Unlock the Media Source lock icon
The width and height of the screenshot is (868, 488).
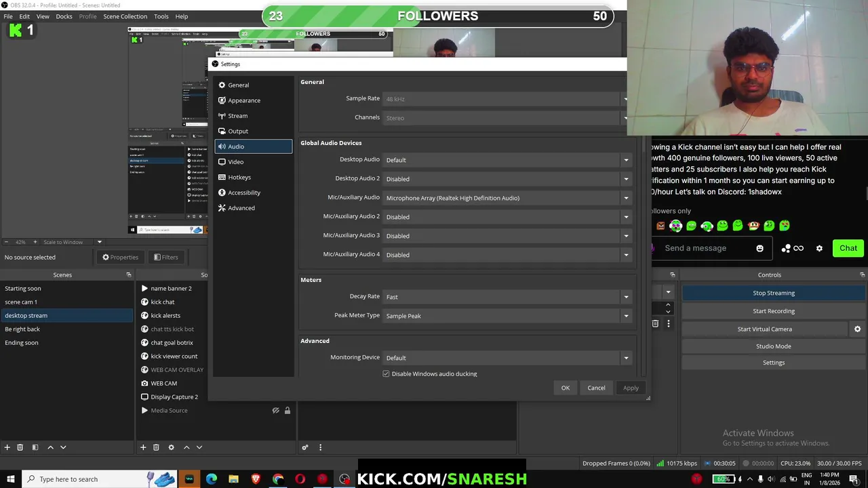[x=288, y=410]
